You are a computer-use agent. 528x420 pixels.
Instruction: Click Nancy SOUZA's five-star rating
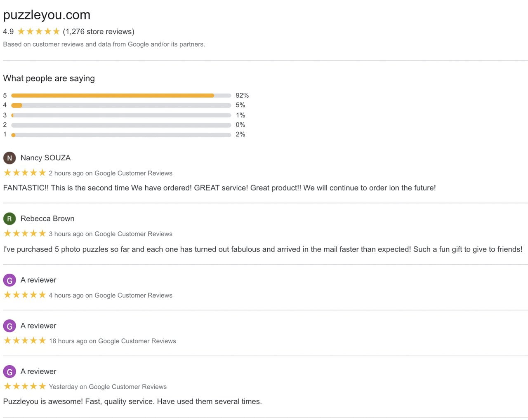(25, 173)
